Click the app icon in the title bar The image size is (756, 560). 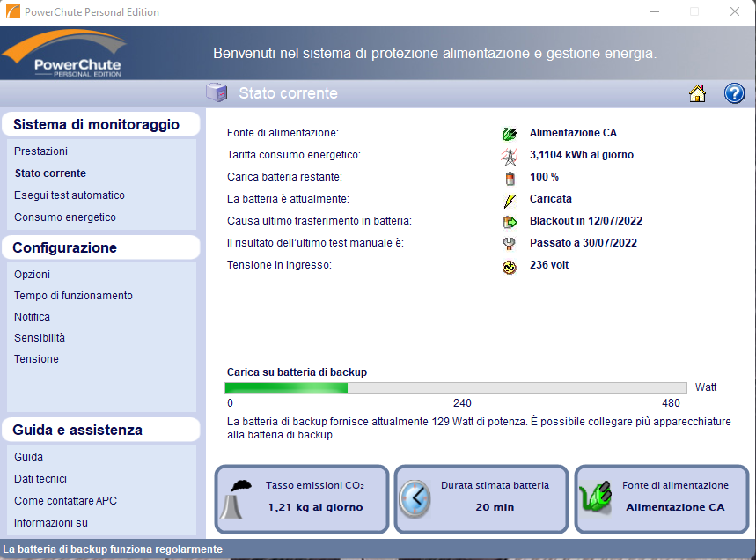pos(12,11)
